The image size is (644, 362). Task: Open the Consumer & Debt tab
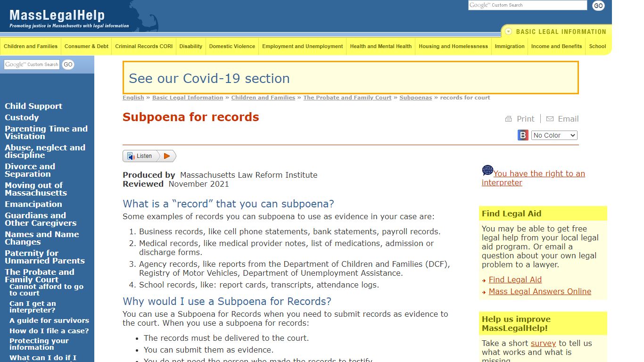(86, 46)
